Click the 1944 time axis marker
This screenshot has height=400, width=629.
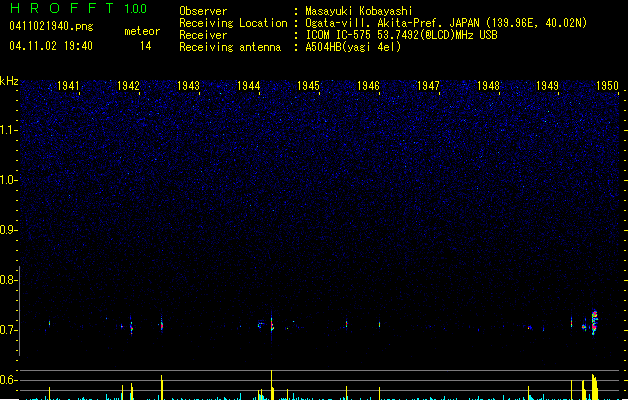click(x=248, y=86)
